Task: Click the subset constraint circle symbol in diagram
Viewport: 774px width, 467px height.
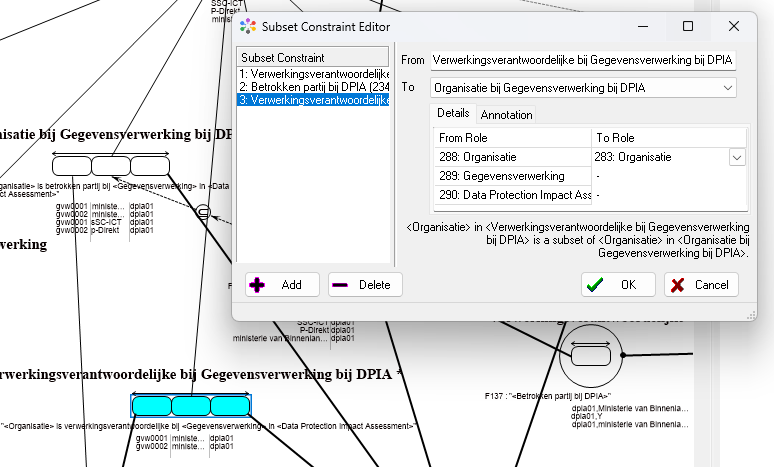Action: tap(203, 212)
